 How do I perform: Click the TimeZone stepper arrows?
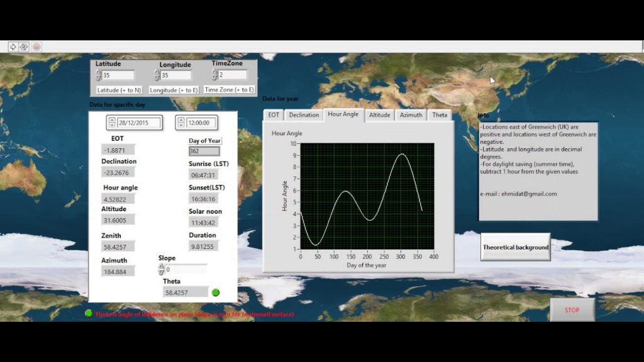point(214,75)
